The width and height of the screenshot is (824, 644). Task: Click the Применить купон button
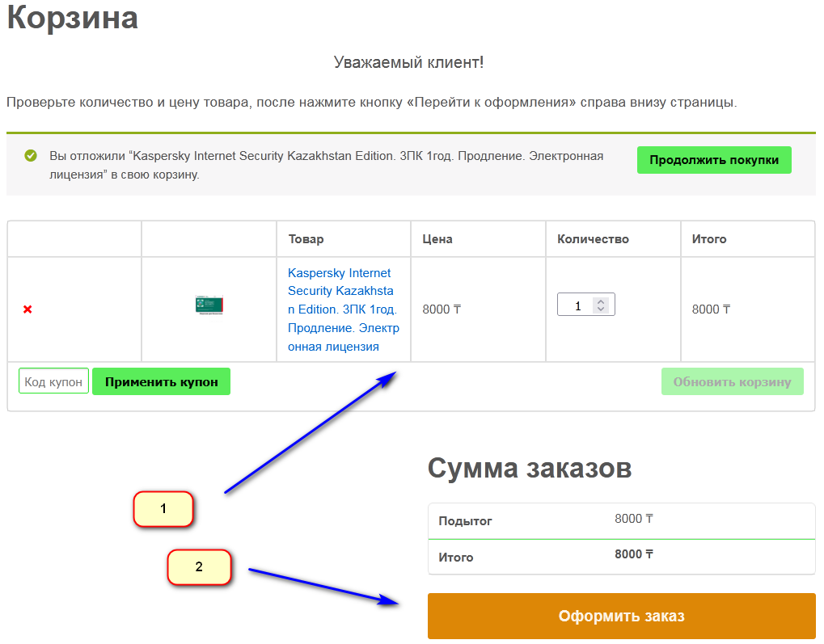162,381
